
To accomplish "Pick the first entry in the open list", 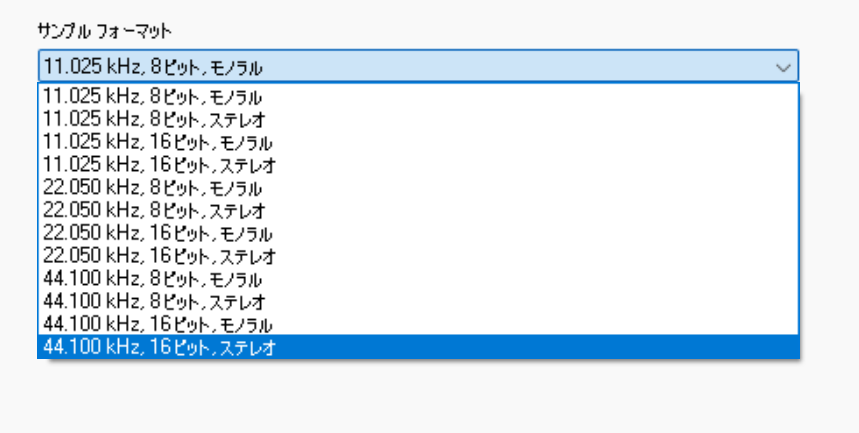I will click(152, 98).
